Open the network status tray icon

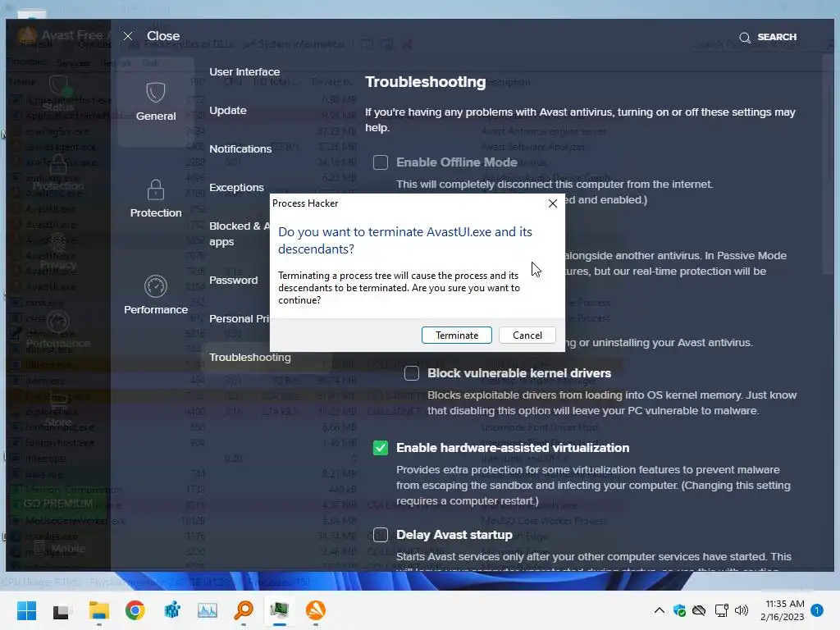[x=721, y=610]
